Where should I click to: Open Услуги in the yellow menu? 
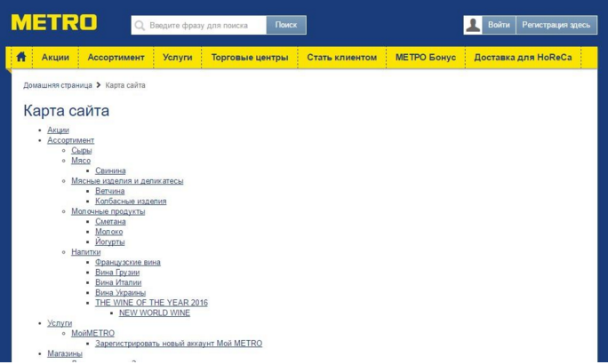tap(178, 58)
